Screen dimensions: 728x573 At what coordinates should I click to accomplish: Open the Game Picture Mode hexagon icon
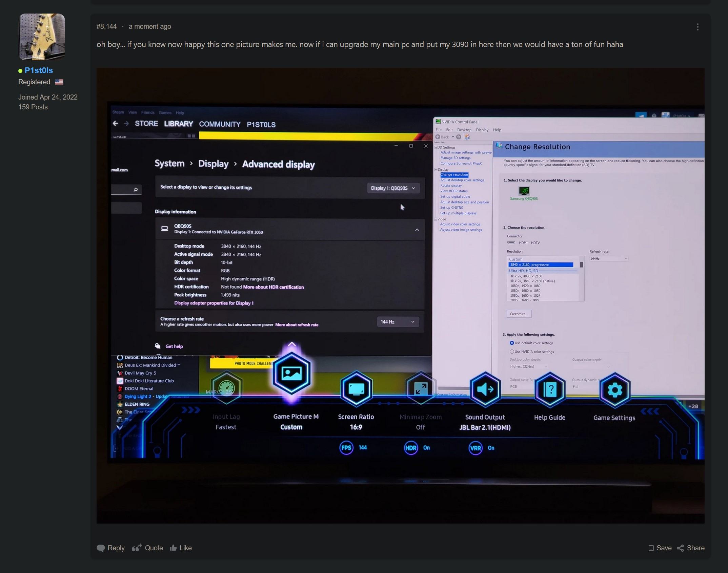(291, 374)
